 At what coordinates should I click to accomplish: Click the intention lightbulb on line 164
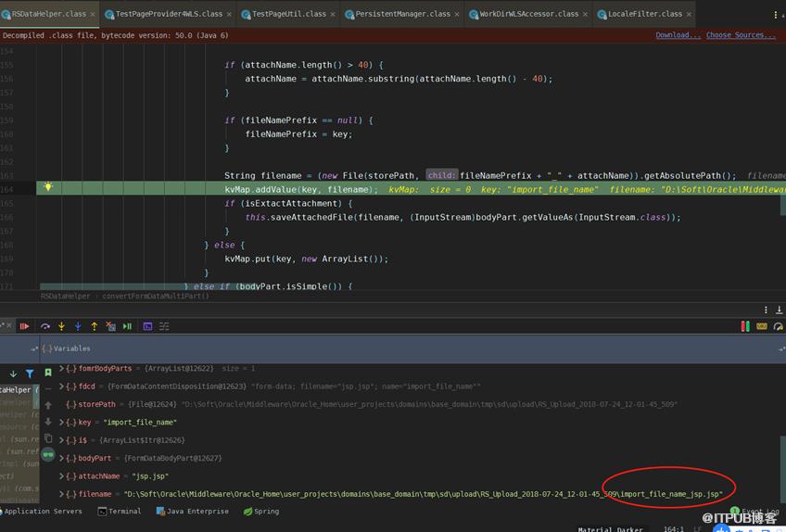(x=48, y=187)
